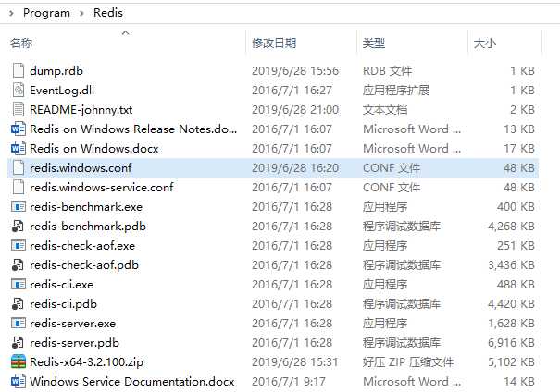
Task: Select the file name redis-cli.pdb
Action: (x=64, y=304)
